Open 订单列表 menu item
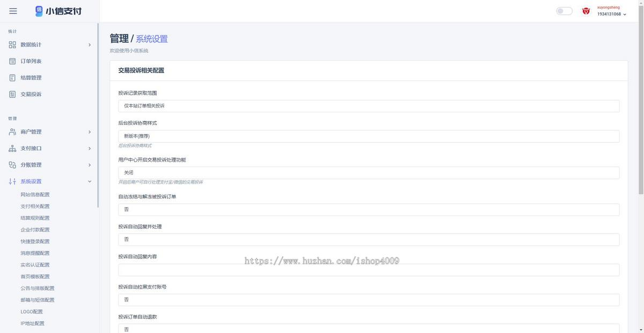The height and width of the screenshot is (333, 644). (x=31, y=61)
